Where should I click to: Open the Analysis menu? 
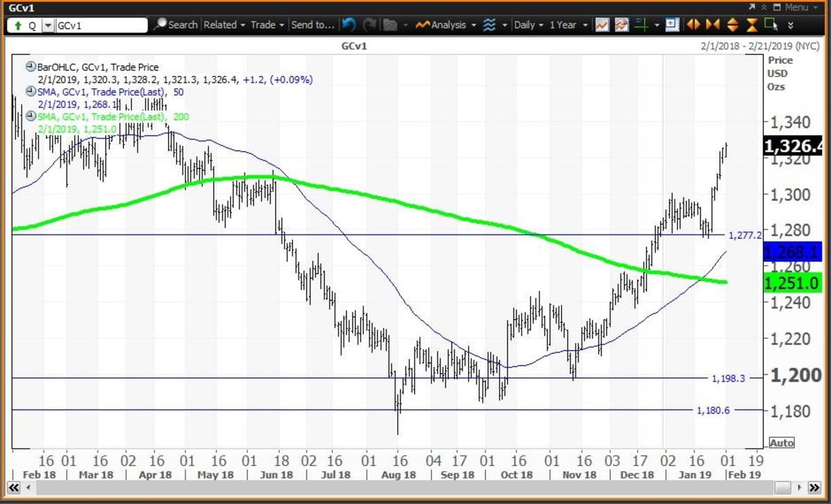click(446, 25)
